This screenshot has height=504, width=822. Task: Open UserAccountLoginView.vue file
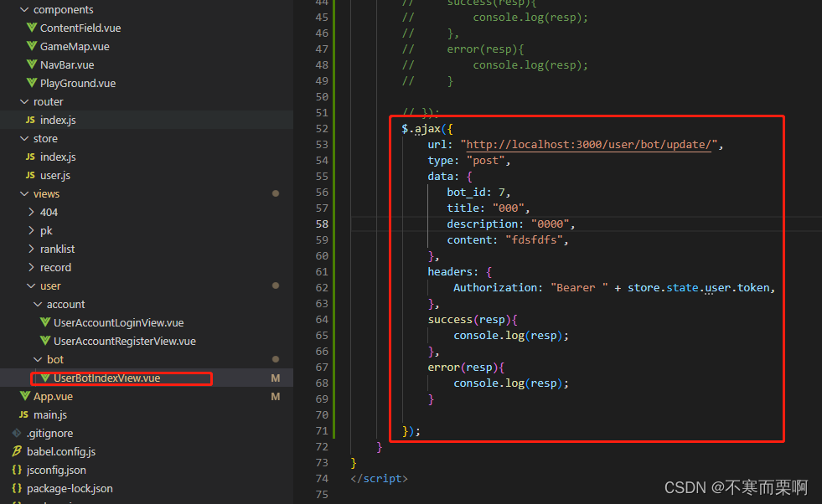(118, 322)
